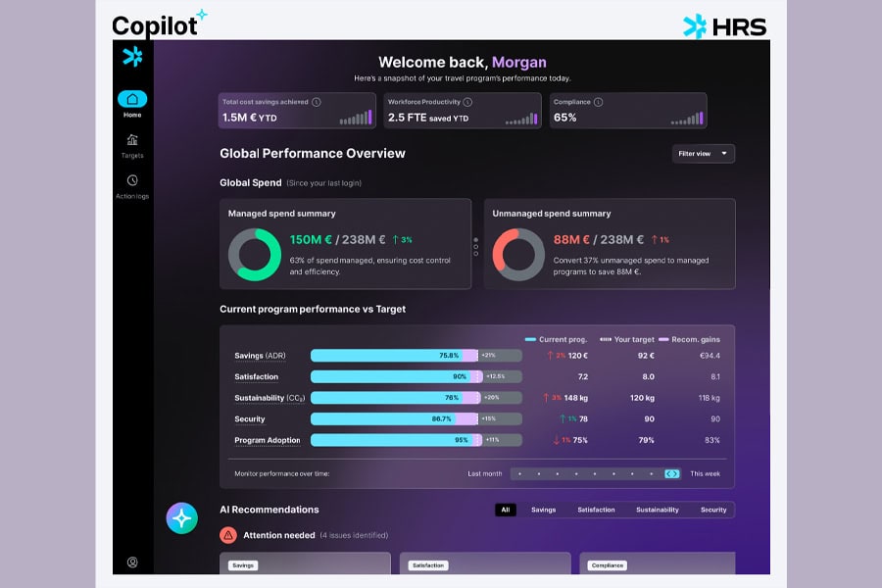The height and width of the screenshot is (588, 882).
Task: Switch to Savings recommendations tab
Action: [x=543, y=510]
